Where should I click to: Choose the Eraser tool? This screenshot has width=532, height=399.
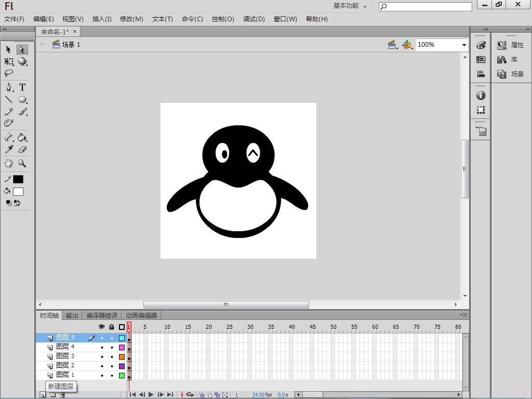tap(22, 149)
